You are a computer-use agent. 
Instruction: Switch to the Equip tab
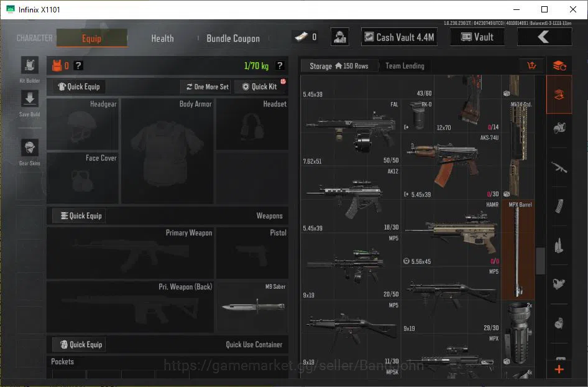coord(92,38)
